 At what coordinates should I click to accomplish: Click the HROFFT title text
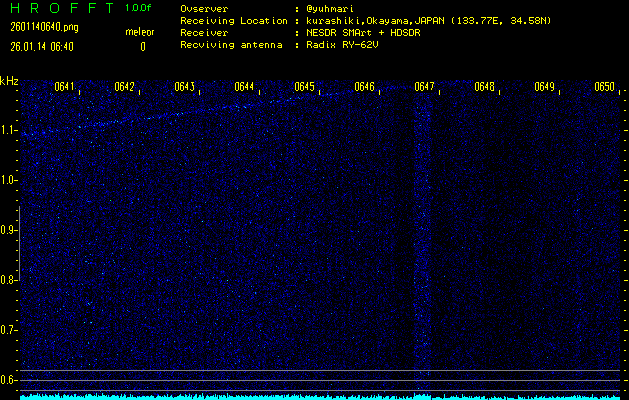[62, 8]
